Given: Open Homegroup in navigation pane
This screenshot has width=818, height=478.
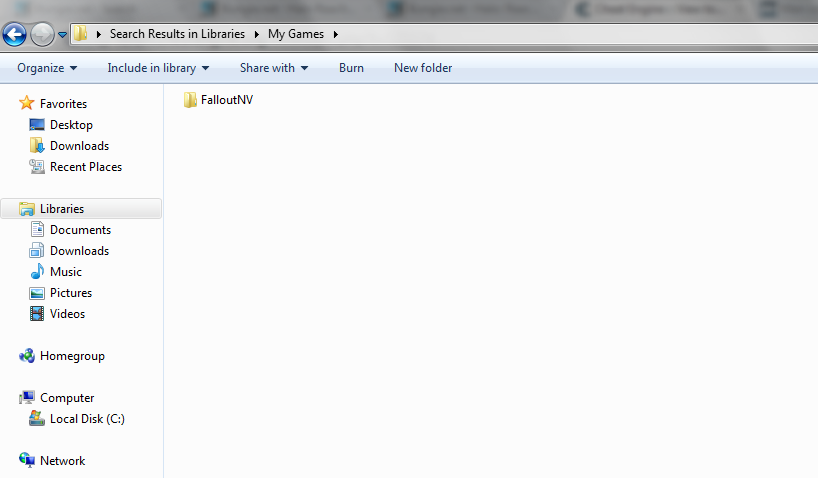Looking at the screenshot, I should coord(73,356).
